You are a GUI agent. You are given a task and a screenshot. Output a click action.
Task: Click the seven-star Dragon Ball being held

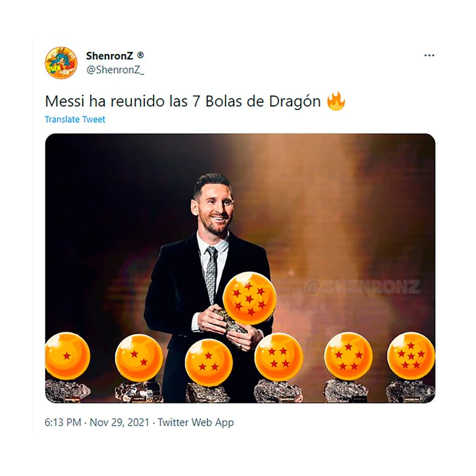[248, 297]
